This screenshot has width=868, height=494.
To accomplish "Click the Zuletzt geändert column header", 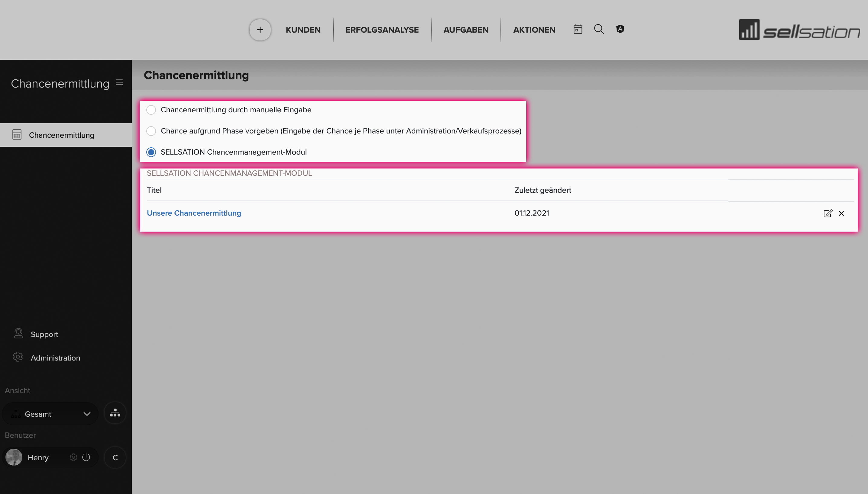I will [543, 190].
